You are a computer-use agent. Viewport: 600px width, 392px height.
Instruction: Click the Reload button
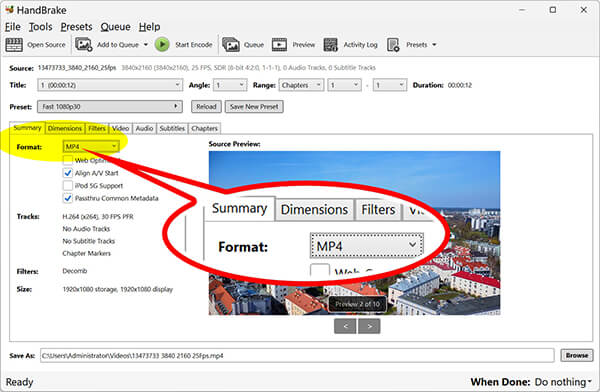pos(206,106)
